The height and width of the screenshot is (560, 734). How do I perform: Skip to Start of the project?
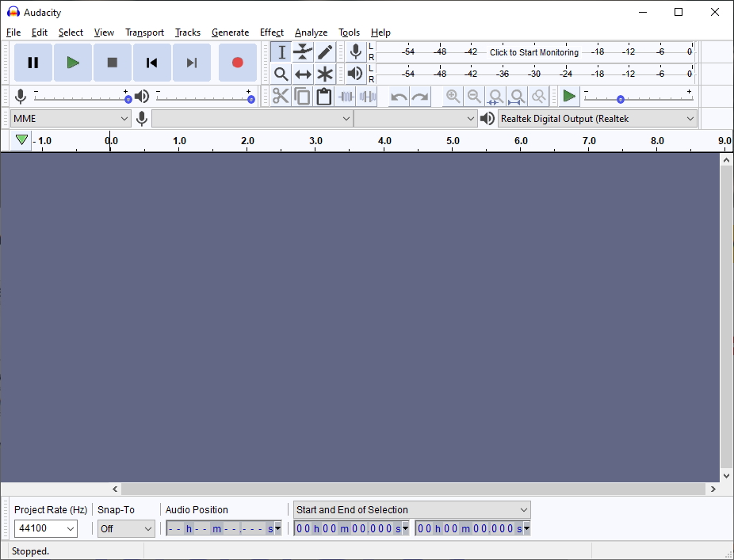(x=151, y=63)
